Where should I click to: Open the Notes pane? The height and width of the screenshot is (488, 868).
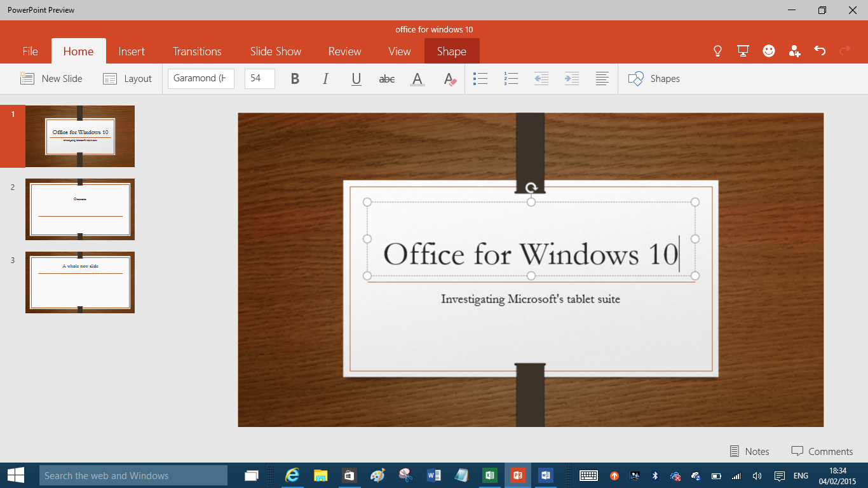pos(750,451)
